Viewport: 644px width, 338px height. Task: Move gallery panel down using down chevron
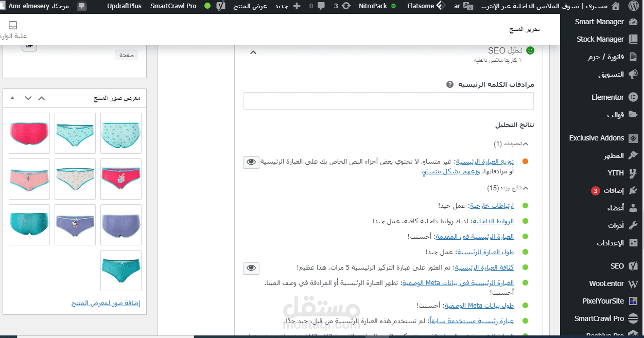tap(28, 98)
